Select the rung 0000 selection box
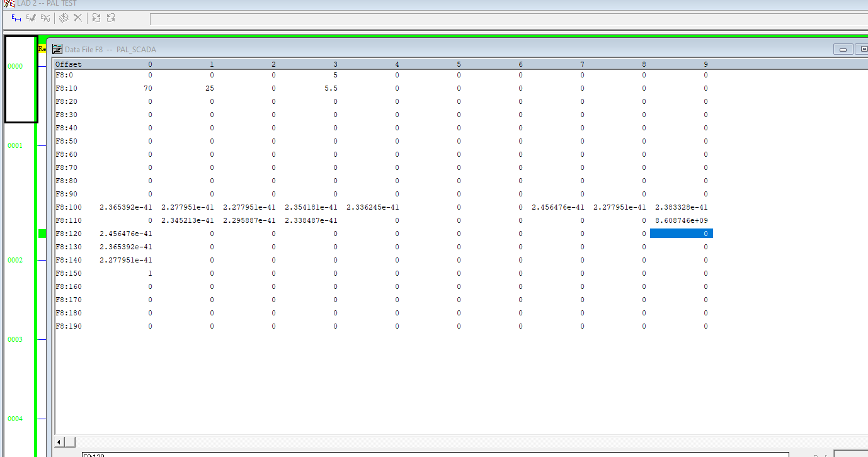 click(x=21, y=79)
